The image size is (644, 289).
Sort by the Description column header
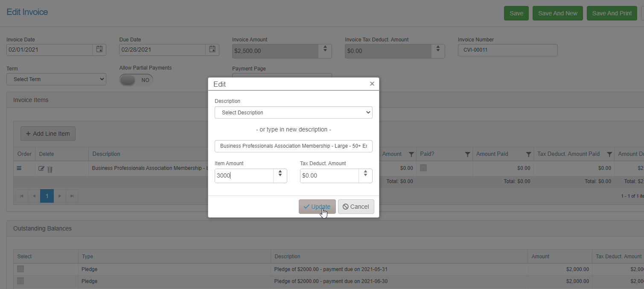(106, 154)
